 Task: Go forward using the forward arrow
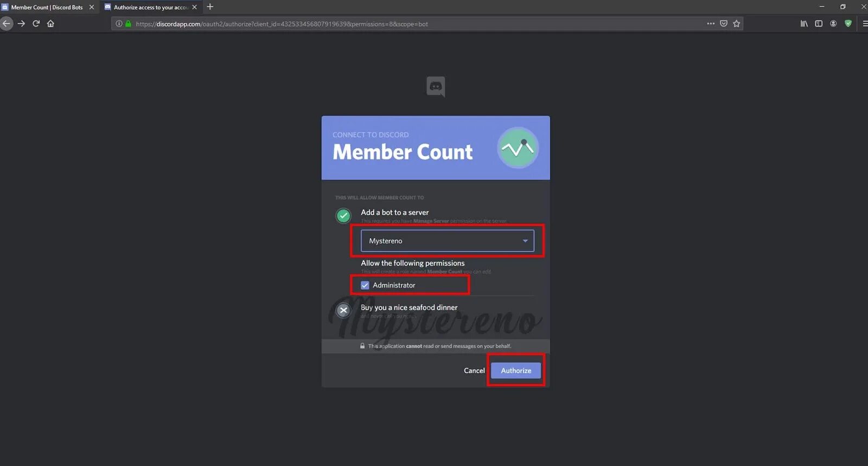pyautogui.click(x=21, y=23)
